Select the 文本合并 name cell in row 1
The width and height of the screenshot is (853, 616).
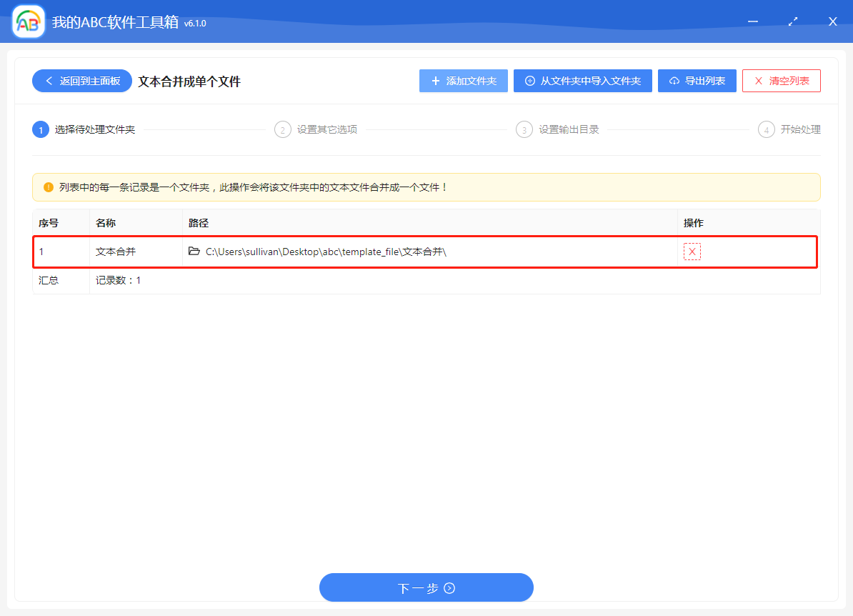(116, 252)
